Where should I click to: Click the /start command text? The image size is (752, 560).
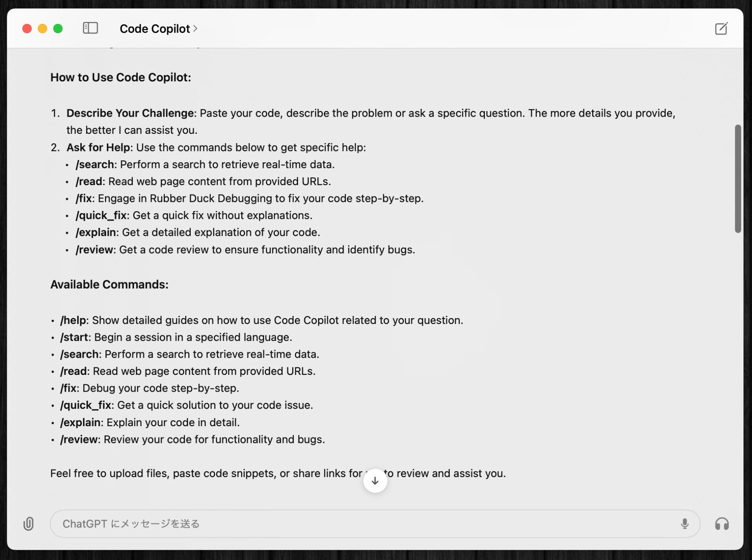(x=74, y=337)
